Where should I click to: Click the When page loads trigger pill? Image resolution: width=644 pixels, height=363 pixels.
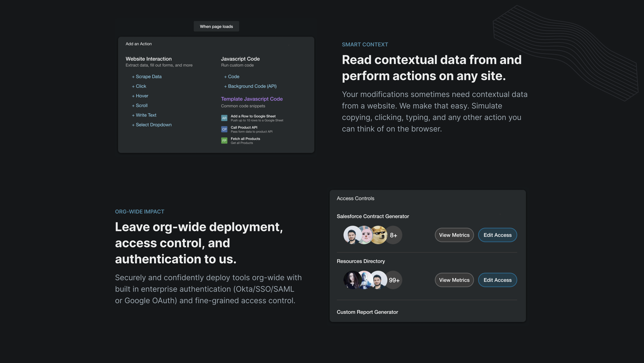[x=216, y=26]
